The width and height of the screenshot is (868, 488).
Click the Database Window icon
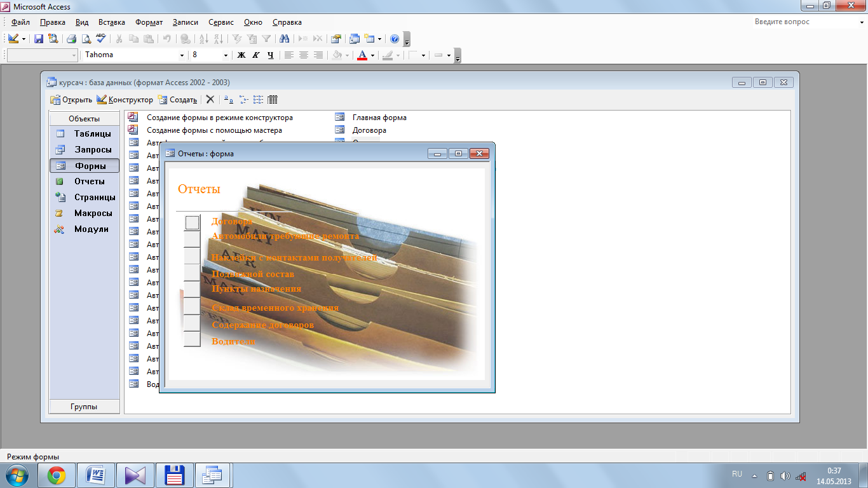tap(355, 39)
